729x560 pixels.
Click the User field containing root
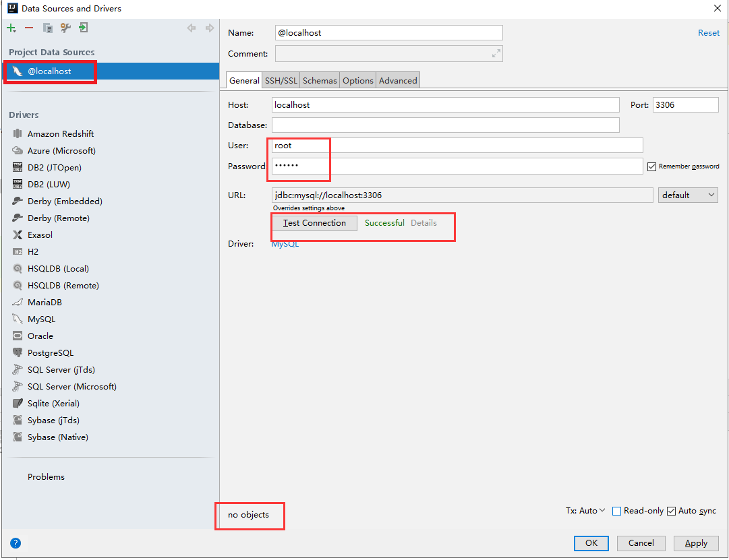tap(457, 146)
